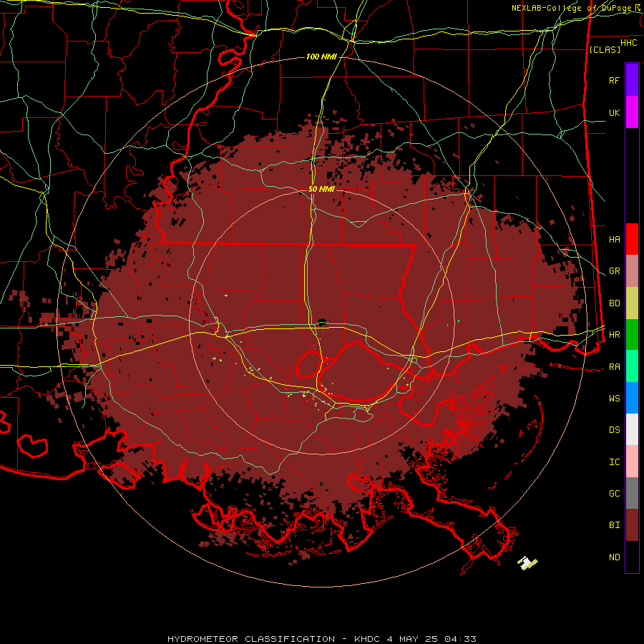The height and width of the screenshot is (644, 644).
Task: Click the DS white legend swatch
Action: pyautogui.click(x=632, y=429)
